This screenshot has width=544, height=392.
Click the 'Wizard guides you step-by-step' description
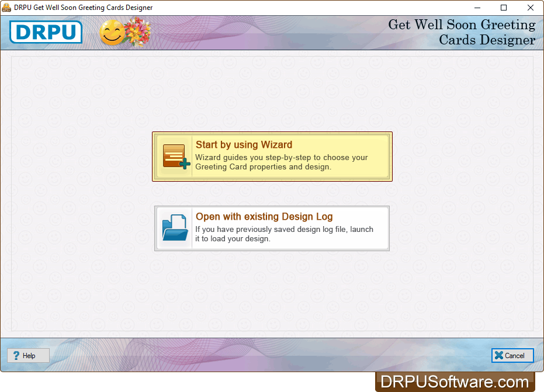tap(282, 162)
